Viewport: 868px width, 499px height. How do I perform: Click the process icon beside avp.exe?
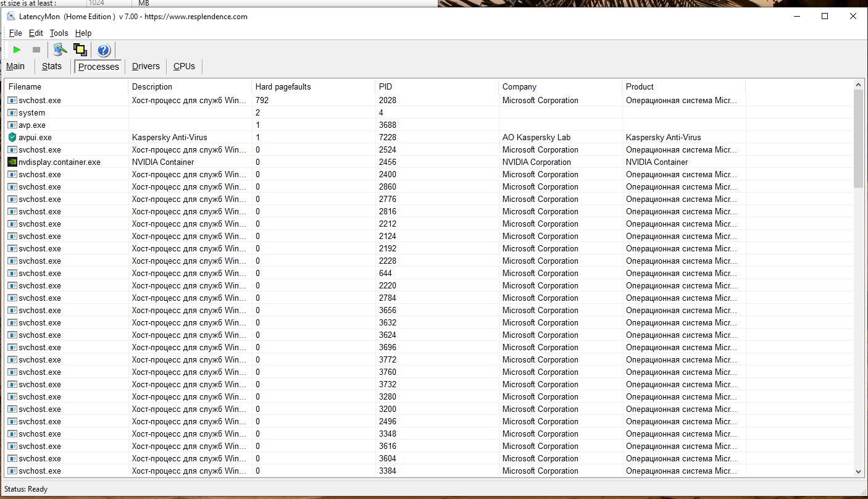click(x=12, y=125)
